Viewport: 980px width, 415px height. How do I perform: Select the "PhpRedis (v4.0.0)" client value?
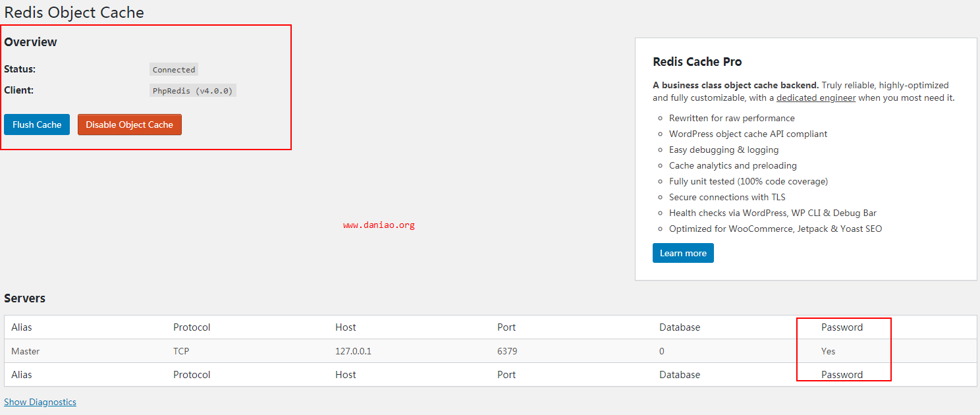tap(193, 90)
